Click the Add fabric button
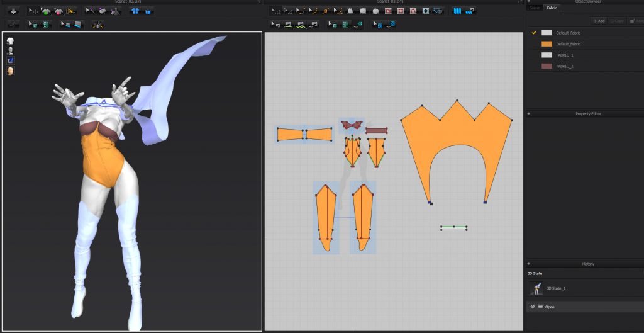The height and width of the screenshot is (333, 644). click(599, 21)
